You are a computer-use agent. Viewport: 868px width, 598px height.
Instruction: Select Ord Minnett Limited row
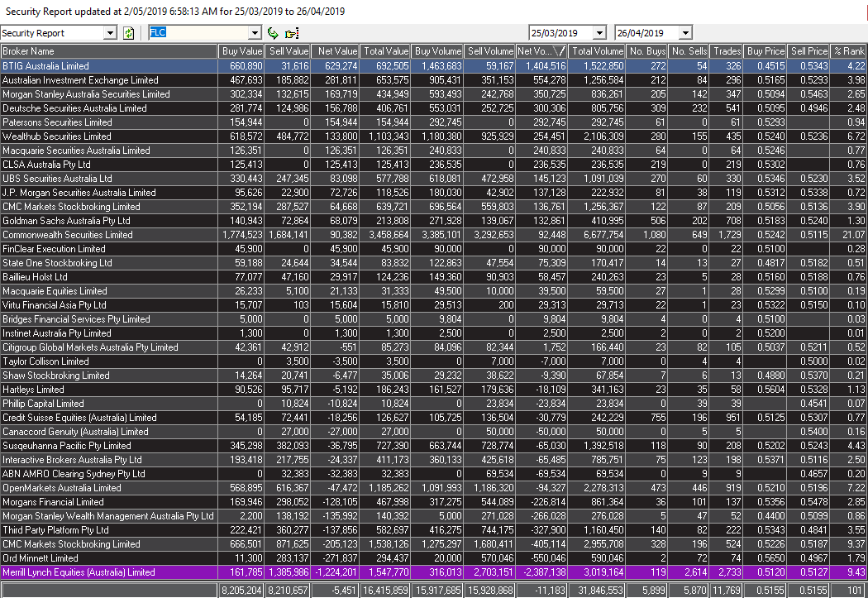click(433, 558)
